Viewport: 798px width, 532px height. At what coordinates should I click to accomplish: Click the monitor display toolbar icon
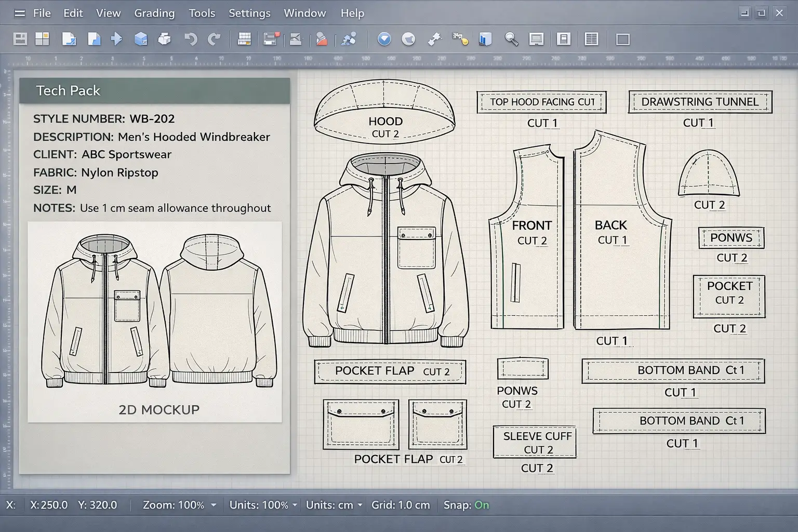(536, 39)
